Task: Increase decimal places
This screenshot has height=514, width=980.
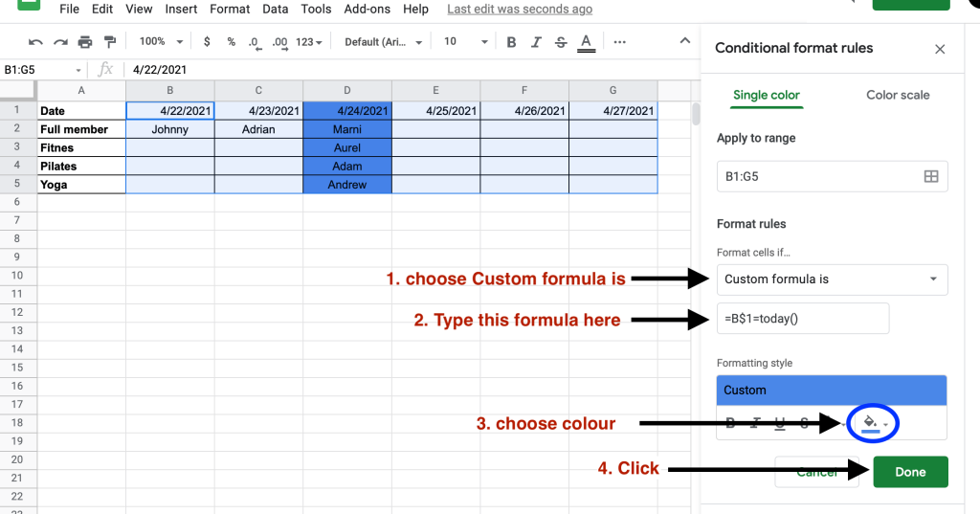Action: (x=280, y=42)
